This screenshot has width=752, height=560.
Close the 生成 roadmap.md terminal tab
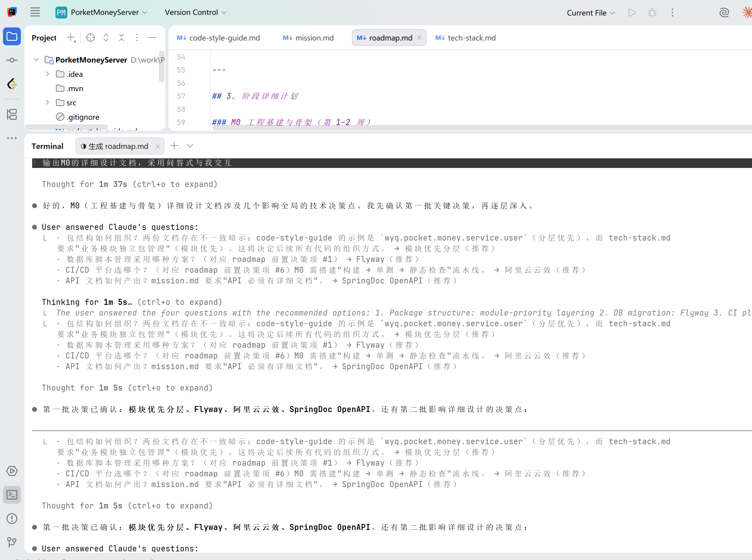158,146
